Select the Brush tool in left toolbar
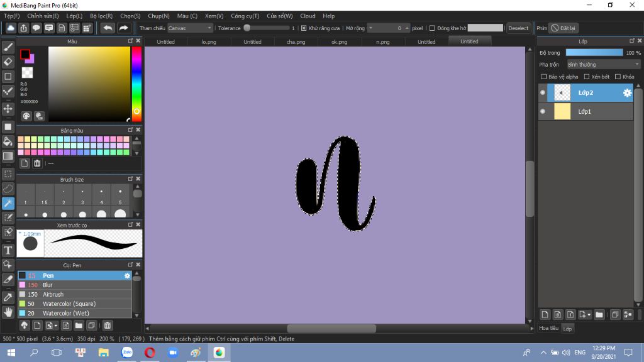This screenshot has height=362, width=644. click(x=8, y=47)
